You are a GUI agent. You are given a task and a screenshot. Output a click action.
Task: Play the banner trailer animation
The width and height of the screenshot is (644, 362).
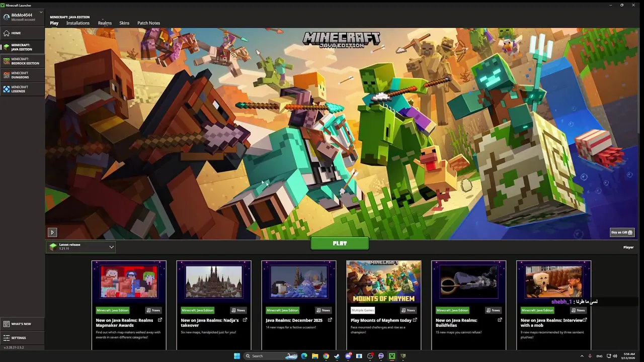tap(52, 232)
